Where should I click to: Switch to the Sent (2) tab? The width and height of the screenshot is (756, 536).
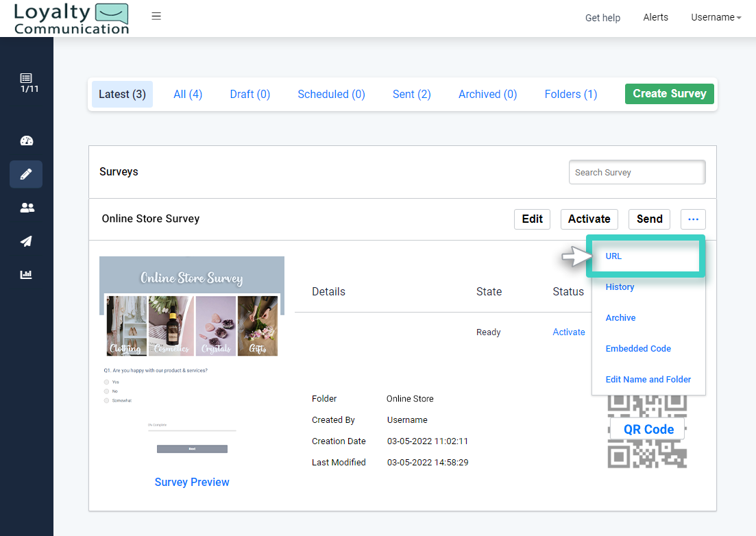click(x=411, y=94)
